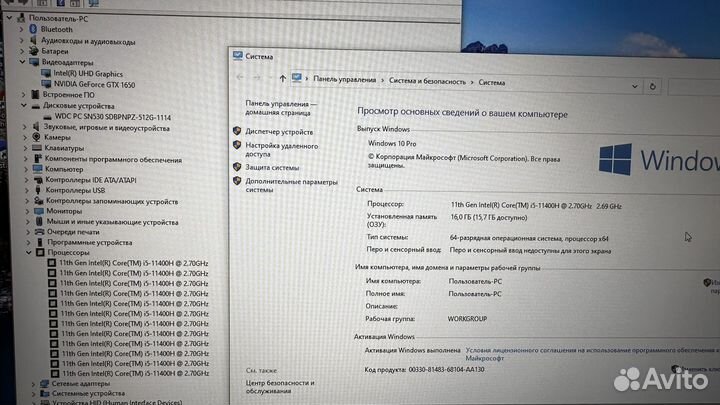Click the Процессоры category icon
The height and width of the screenshot is (405, 720).
(x=40, y=252)
